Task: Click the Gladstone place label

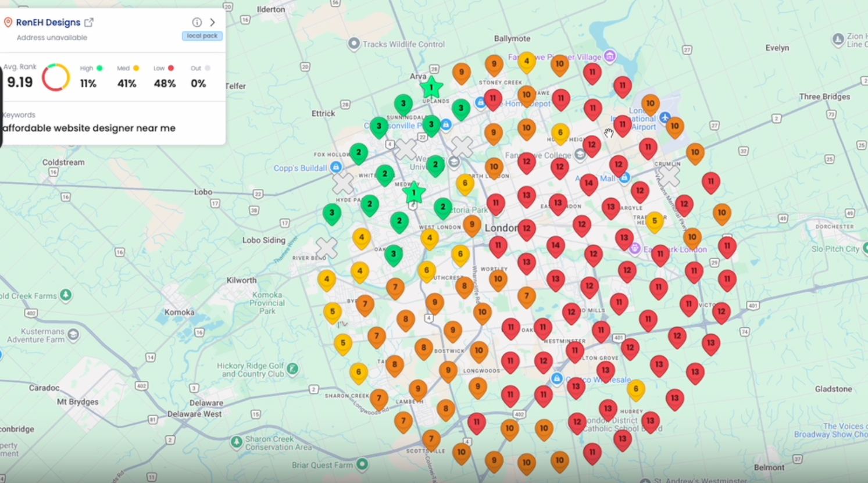Action: coord(833,389)
